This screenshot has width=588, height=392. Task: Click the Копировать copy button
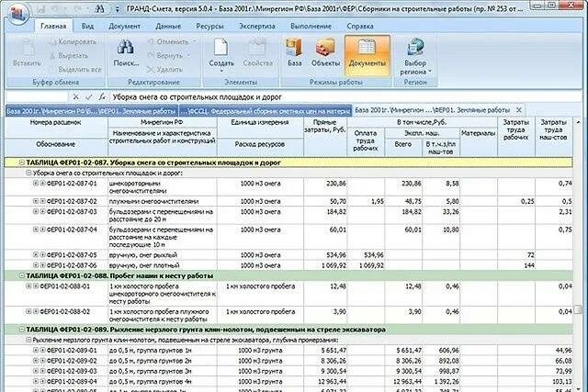tap(73, 41)
